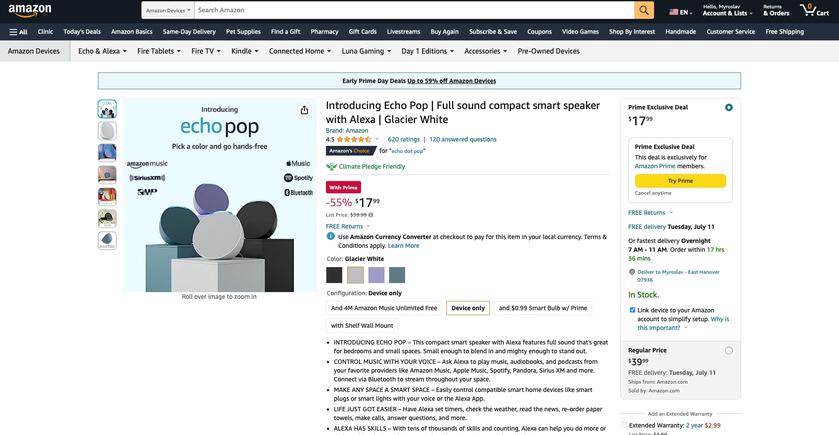Click the share icon on product image
The height and width of the screenshot is (435, 839).
click(304, 110)
